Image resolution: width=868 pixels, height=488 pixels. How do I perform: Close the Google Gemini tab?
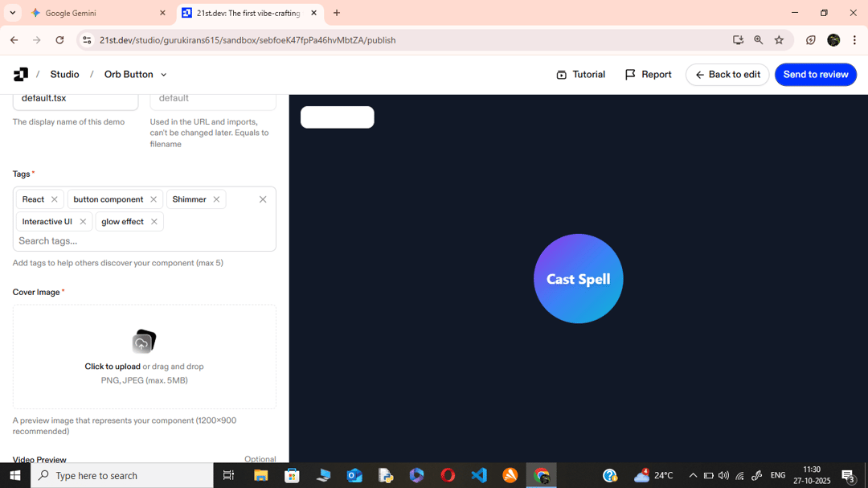click(x=162, y=13)
